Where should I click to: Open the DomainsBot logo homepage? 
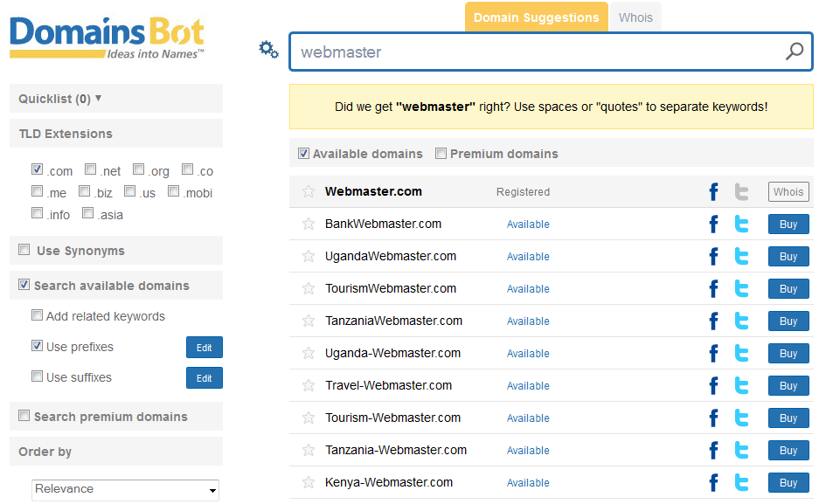coord(108,38)
